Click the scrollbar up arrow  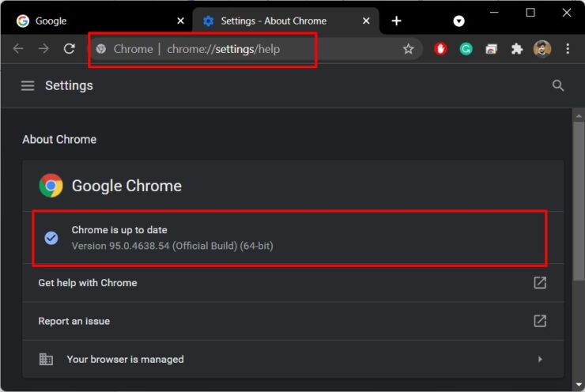579,116
